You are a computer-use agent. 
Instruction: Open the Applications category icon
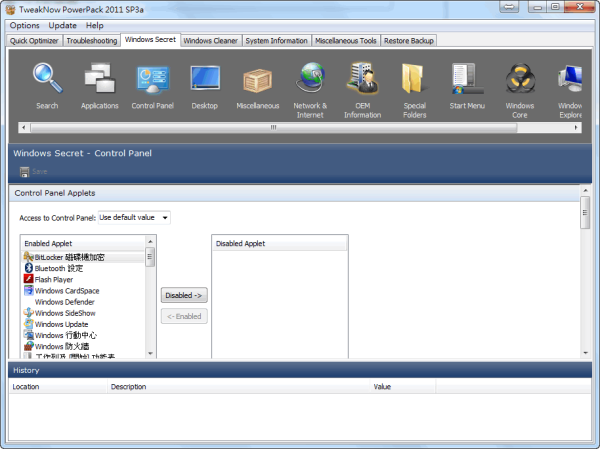[99, 78]
